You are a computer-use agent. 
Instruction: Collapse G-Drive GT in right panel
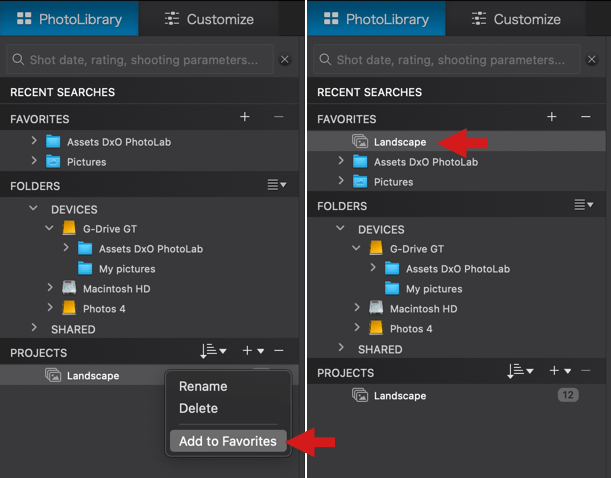coord(356,247)
